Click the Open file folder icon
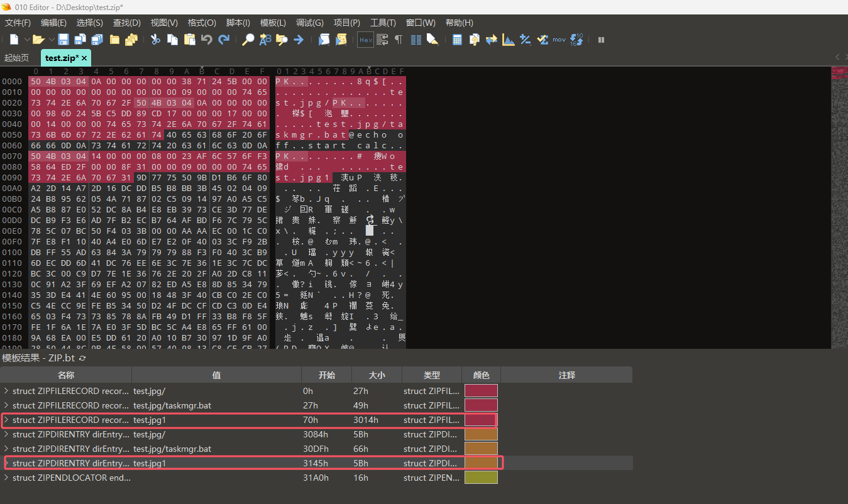This screenshot has width=848, height=504. (38, 40)
